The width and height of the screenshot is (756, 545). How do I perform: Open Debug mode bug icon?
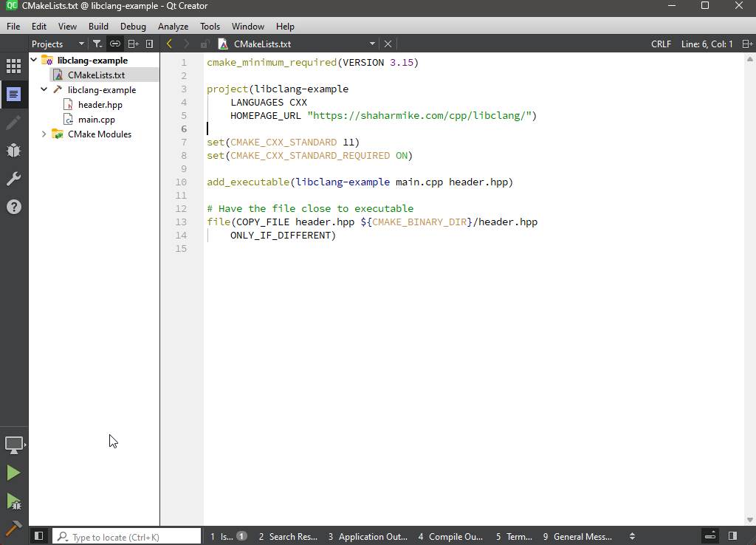coord(13,151)
